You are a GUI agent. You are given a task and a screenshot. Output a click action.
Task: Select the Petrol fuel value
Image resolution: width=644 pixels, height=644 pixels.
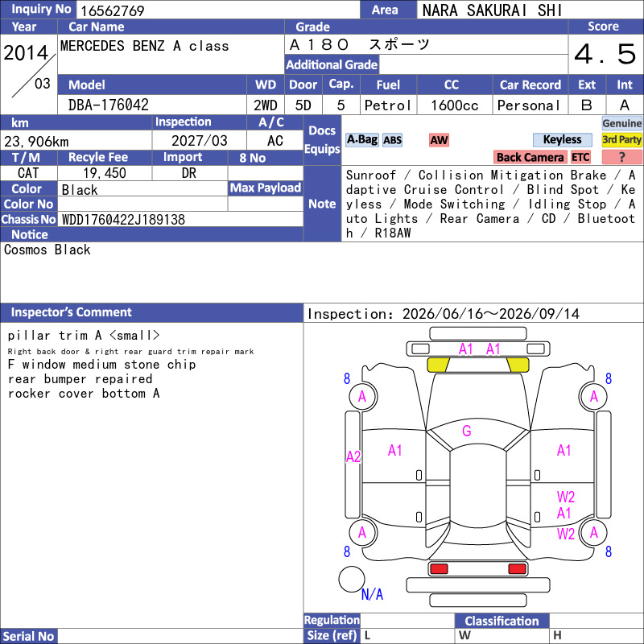tap(388, 105)
